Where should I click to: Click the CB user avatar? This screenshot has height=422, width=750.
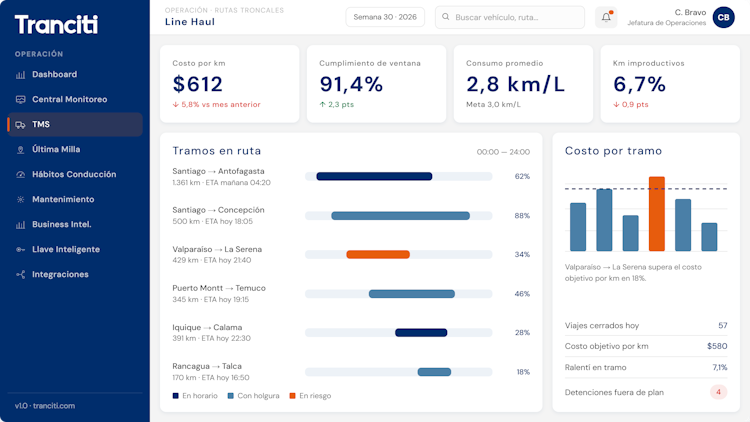point(723,17)
